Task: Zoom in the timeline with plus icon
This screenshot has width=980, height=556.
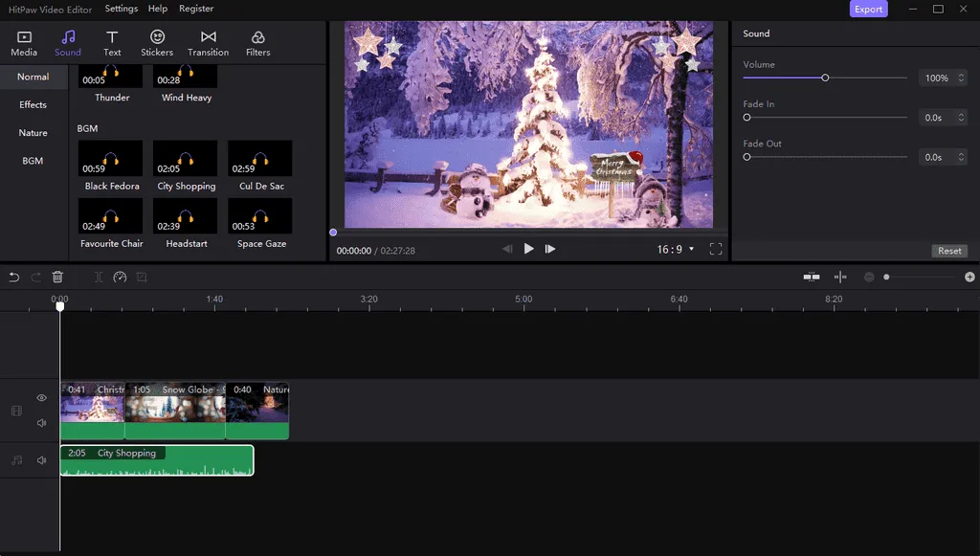Action: click(969, 278)
